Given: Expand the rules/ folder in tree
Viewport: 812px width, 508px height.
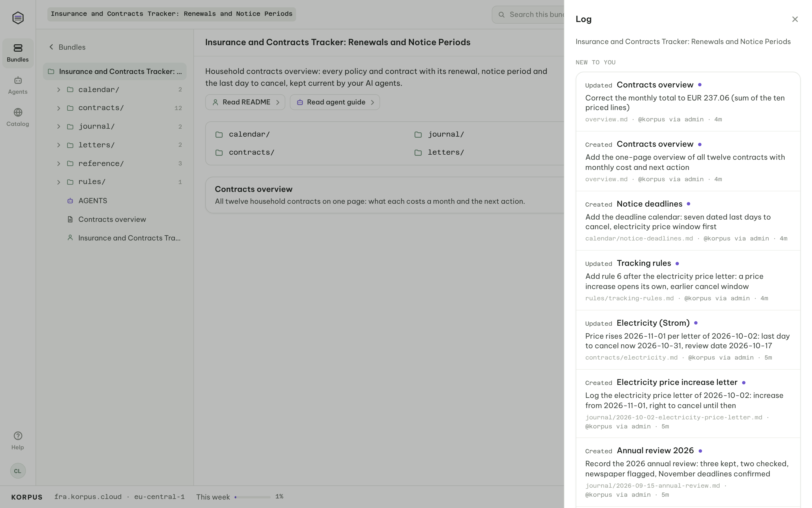Looking at the screenshot, I should [x=59, y=182].
